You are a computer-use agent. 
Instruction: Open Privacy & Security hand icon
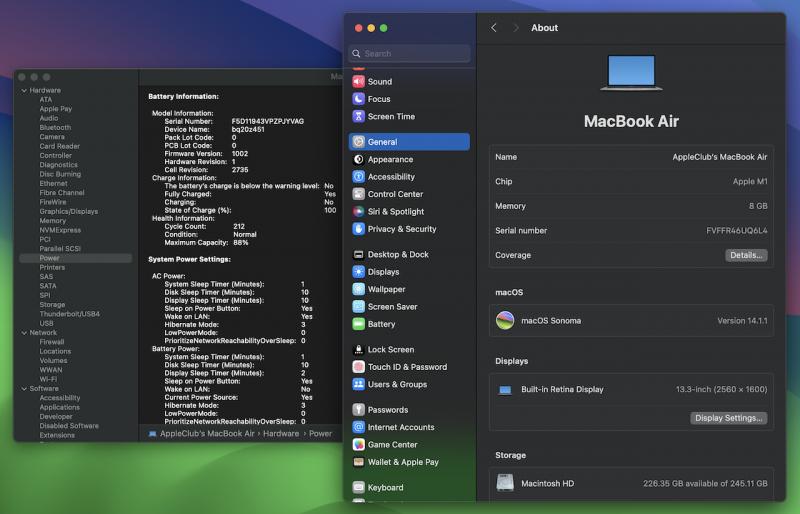pyautogui.click(x=359, y=229)
